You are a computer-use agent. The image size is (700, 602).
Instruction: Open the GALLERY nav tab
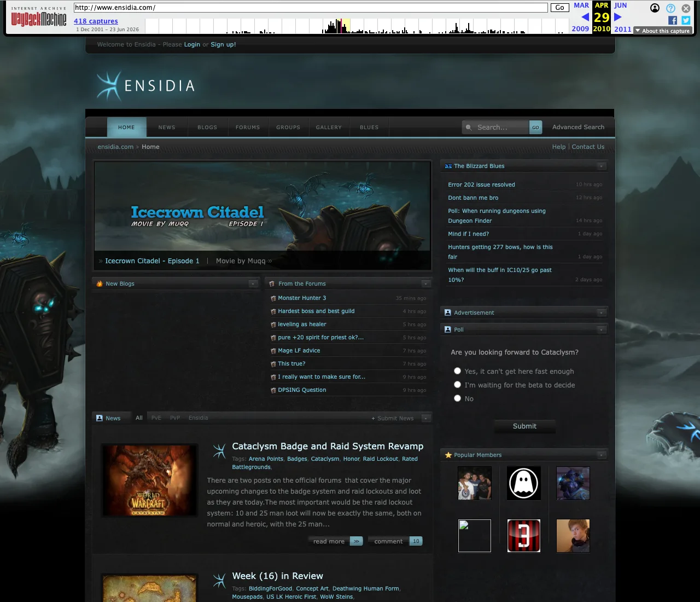(x=329, y=127)
